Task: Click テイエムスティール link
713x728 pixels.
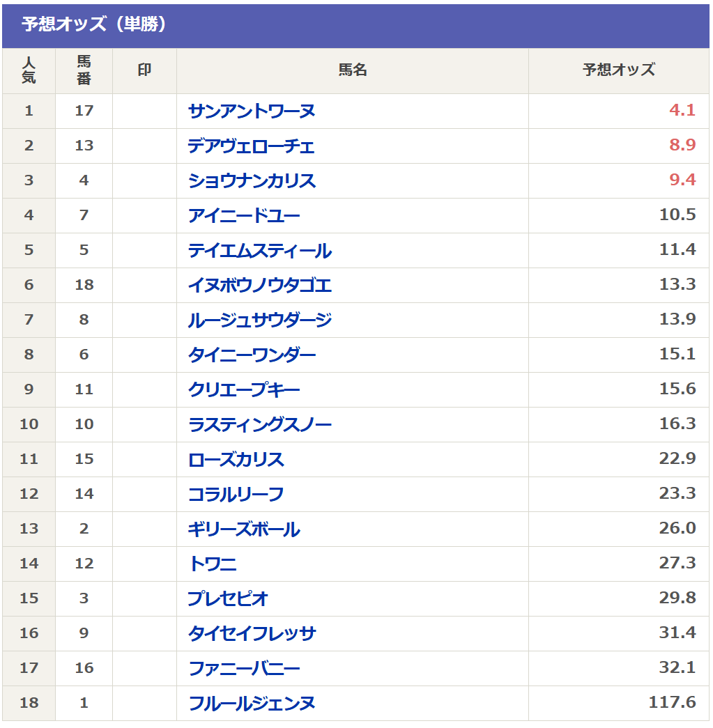Action: (259, 251)
